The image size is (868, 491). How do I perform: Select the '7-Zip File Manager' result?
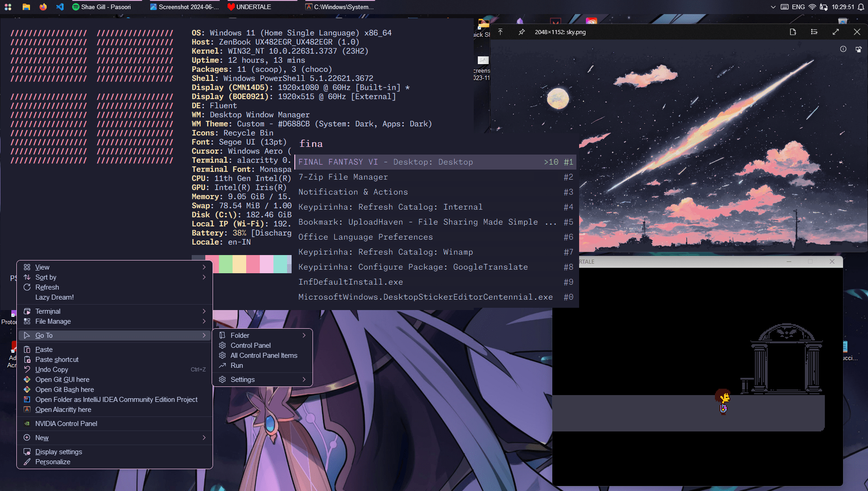pos(436,177)
